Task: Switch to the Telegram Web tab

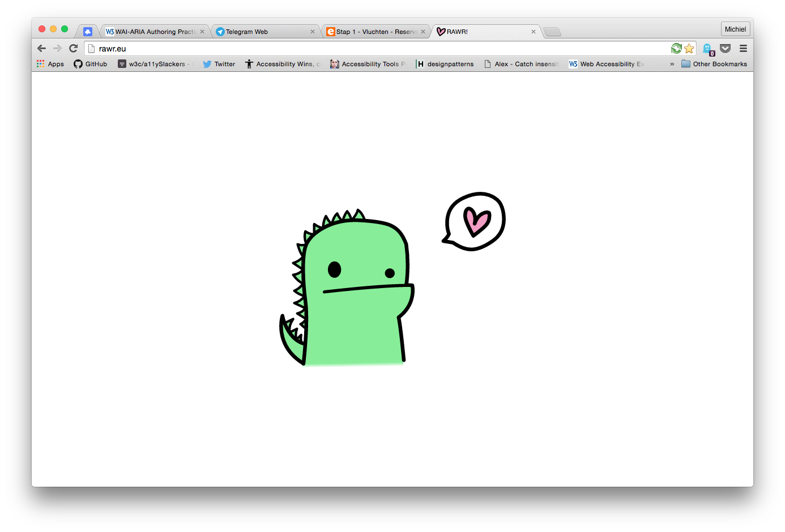Action: click(x=263, y=32)
